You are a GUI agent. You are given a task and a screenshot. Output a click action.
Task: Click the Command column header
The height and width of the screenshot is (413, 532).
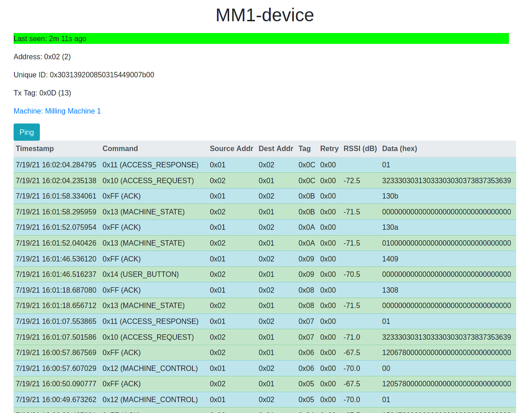pyautogui.click(x=120, y=148)
